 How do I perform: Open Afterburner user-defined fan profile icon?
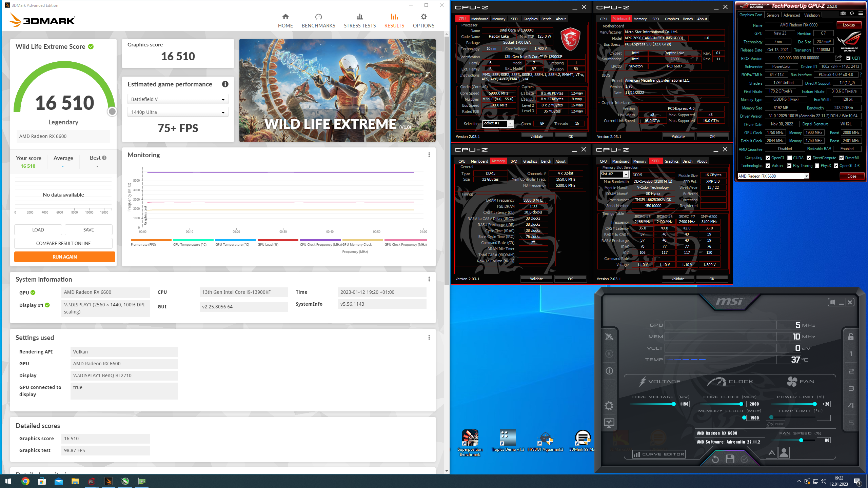pyautogui.click(x=784, y=453)
